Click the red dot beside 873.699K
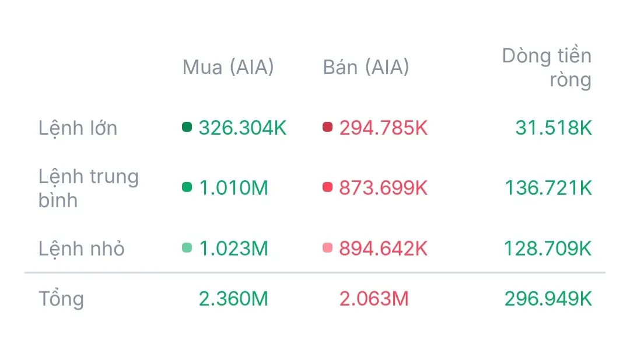This screenshot has height=364, width=630. tap(327, 187)
